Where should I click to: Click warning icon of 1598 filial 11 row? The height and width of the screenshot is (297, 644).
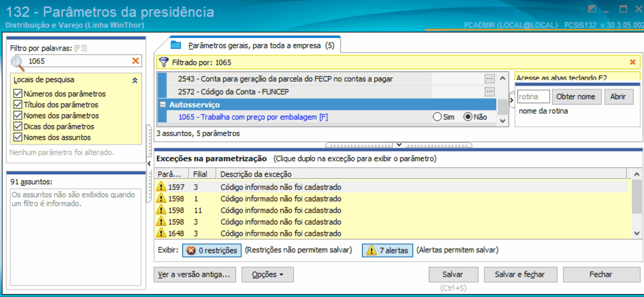pyautogui.click(x=161, y=210)
